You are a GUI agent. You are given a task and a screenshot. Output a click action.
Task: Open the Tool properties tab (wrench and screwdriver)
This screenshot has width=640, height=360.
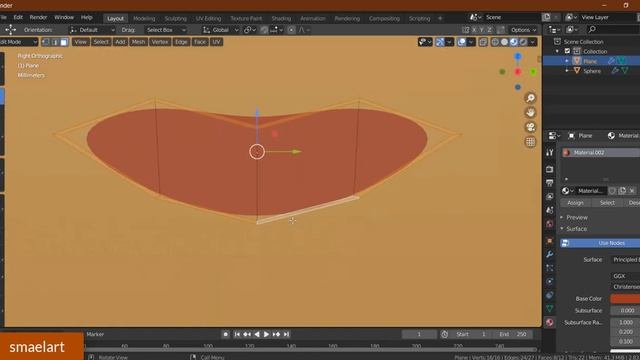[550, 153]
